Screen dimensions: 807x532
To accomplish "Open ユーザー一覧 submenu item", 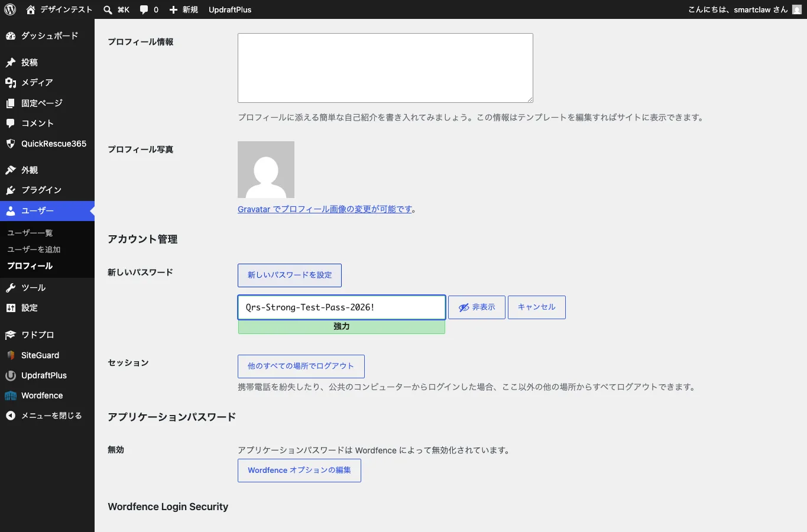I will click(x=30, y=233).
